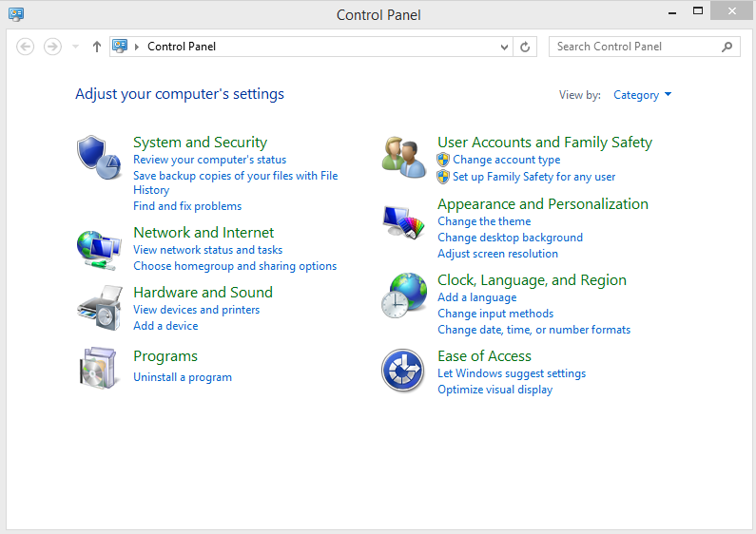756x534 pixels.
Task: Open the Network and Internet globe icon
Action: (x=99, y=250)
